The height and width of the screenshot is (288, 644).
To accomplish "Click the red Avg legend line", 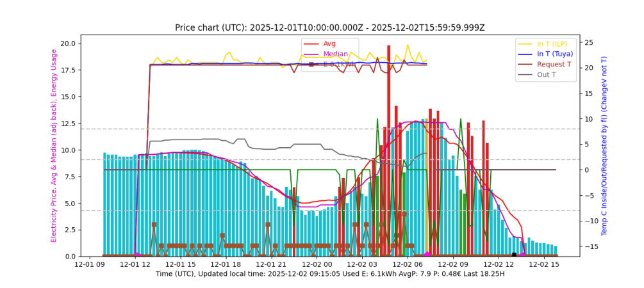I will (313, 44).
